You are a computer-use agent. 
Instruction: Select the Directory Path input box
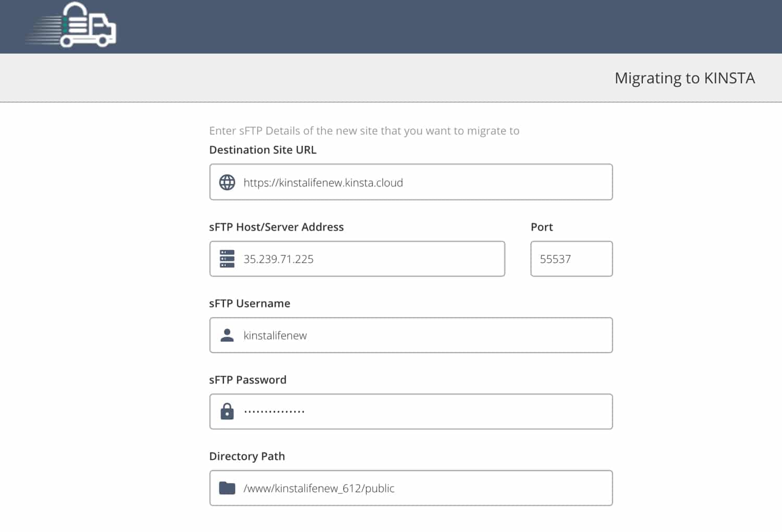(x=411, y=488)
